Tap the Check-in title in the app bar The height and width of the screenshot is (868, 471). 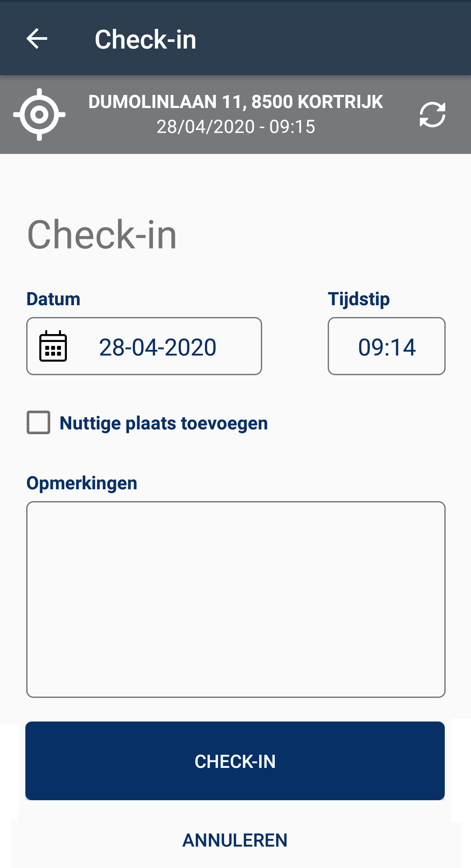pyautogui.click(x=145, y=39)
